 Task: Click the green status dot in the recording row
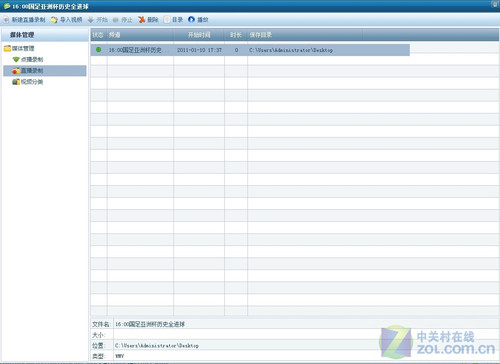click(98, 50)
